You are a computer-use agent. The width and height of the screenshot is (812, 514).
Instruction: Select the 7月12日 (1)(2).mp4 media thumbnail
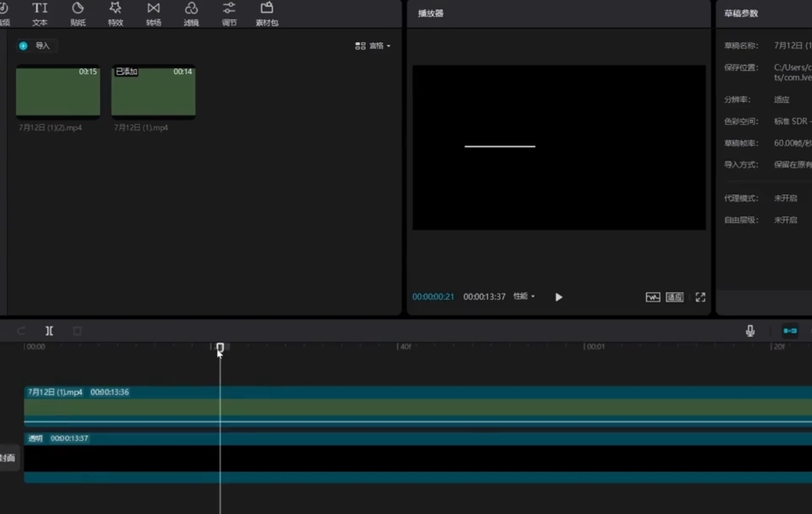[x=58, y=92]
